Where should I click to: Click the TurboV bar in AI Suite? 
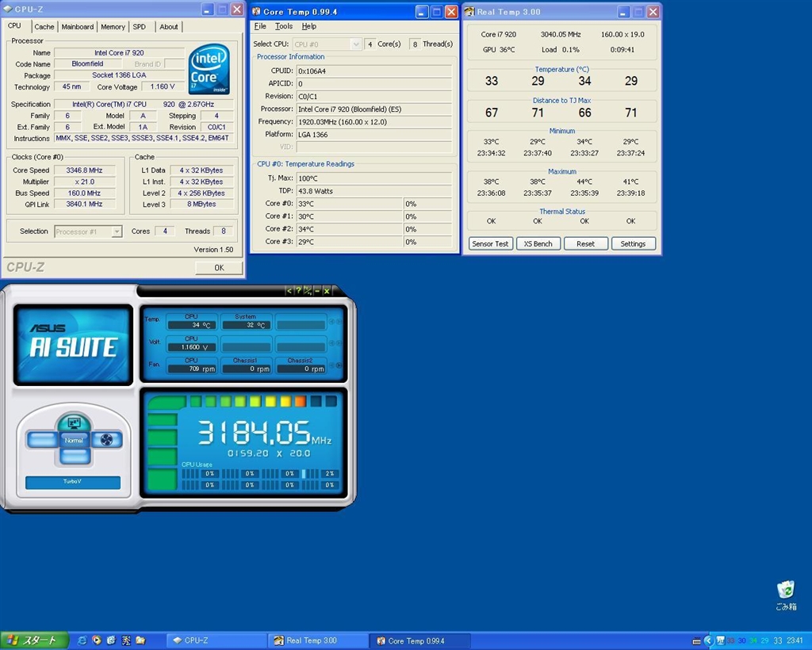coord(73,482)
